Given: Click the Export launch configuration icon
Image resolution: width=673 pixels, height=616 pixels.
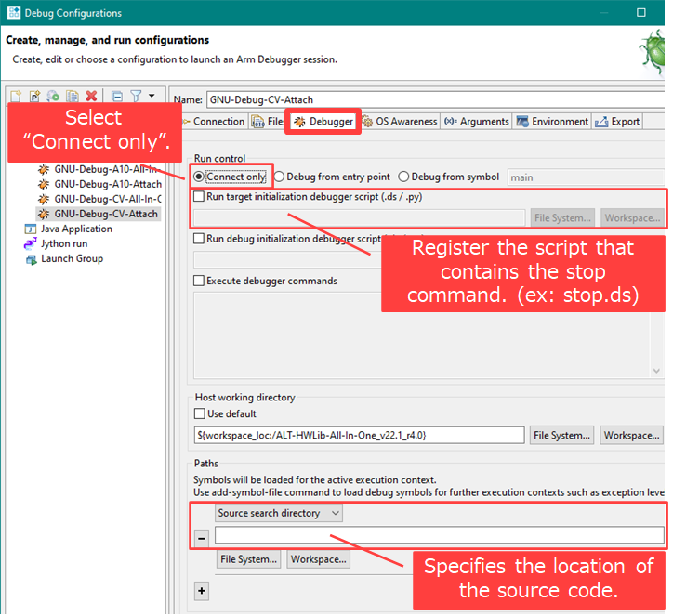Looking at the screenshot, I should pyautogui.click(x=53, y=96).
